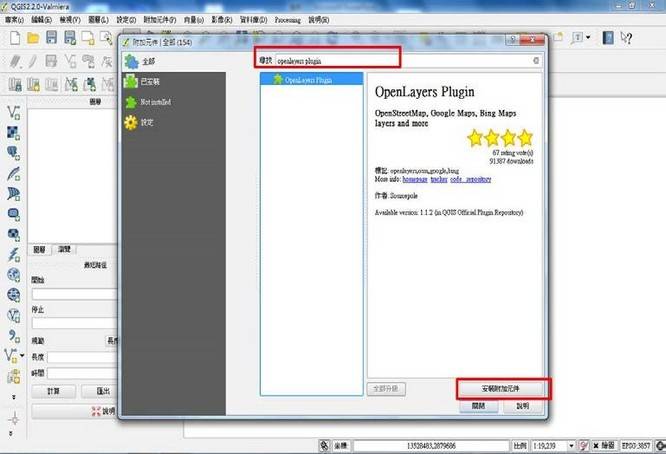Click the toggle extents icon left of the coordinate label
666x454 pixels.
324,445
